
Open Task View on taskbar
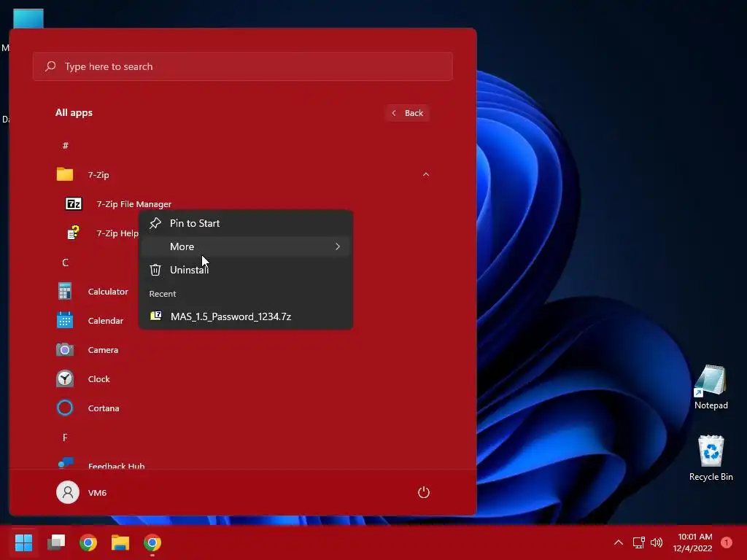point(56,542)
